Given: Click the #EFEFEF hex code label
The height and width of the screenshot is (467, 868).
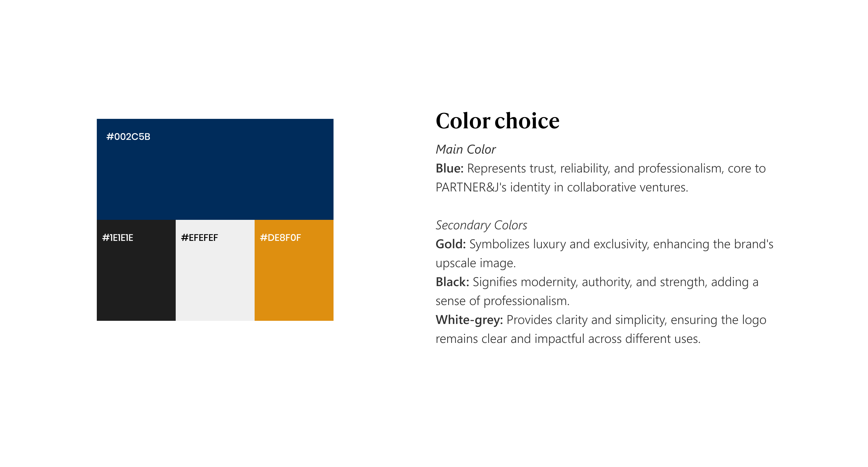Looking at the screenshot, I should click(x=199, y=237).
